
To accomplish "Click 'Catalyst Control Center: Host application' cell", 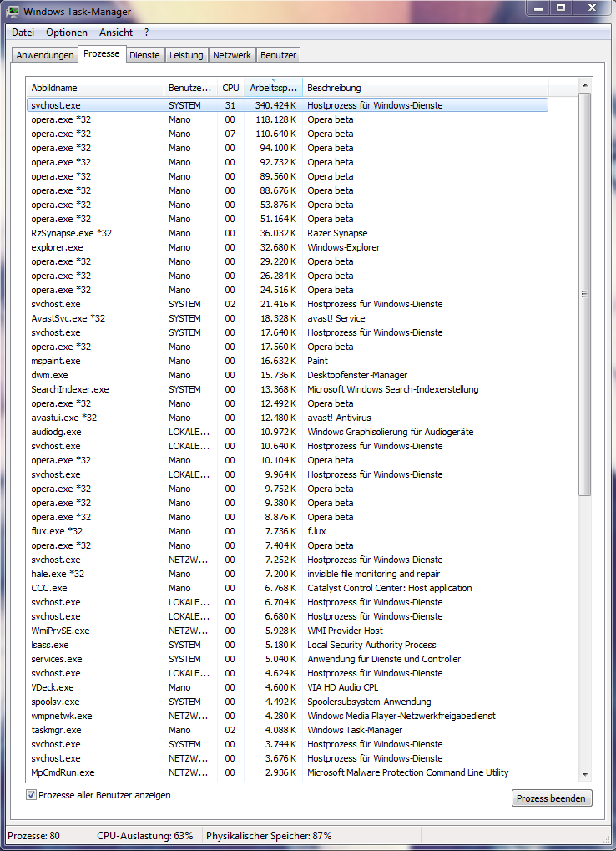I will click(x=389, y=588).
